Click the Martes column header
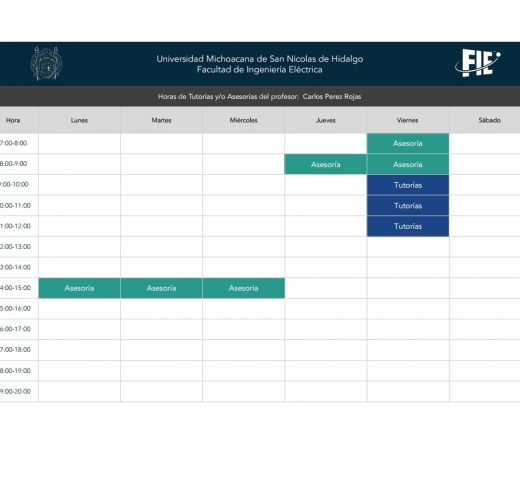520x480 pixels. coord(161,120)
